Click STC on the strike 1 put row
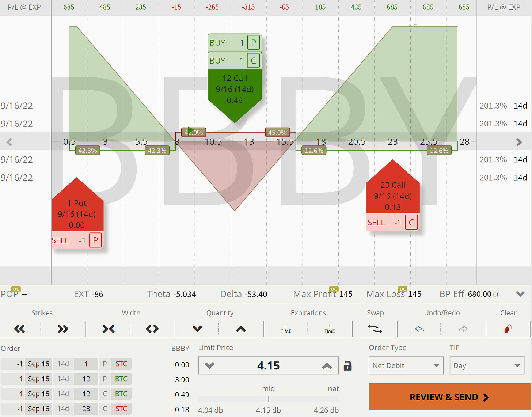 (121, 364)
